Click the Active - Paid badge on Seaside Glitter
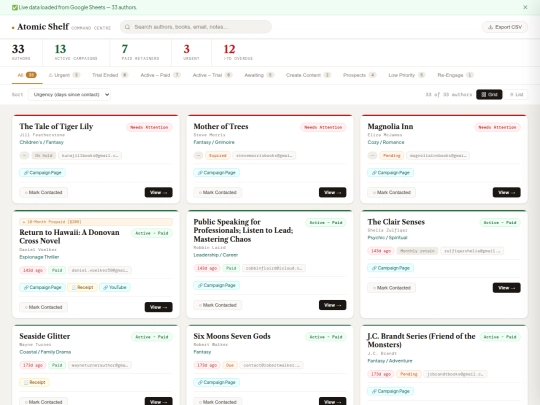This screenshot has height=405, width=540. click(x=152, y=337)
